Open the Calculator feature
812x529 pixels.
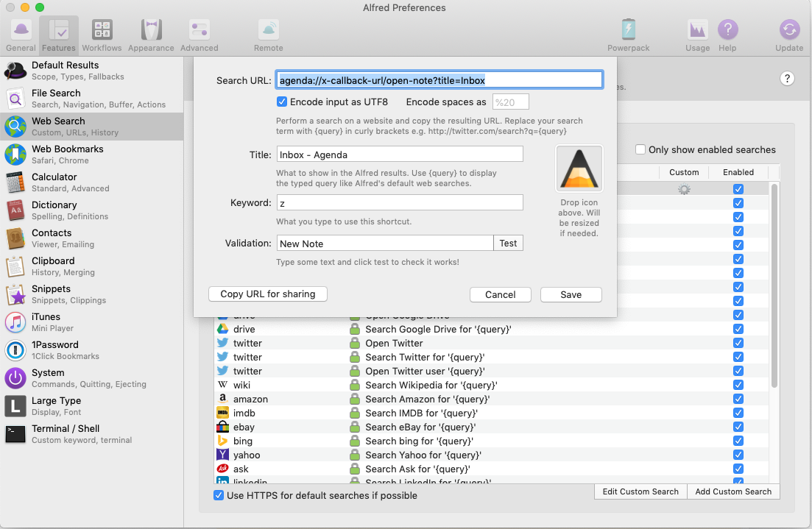[x=92, y=182]
